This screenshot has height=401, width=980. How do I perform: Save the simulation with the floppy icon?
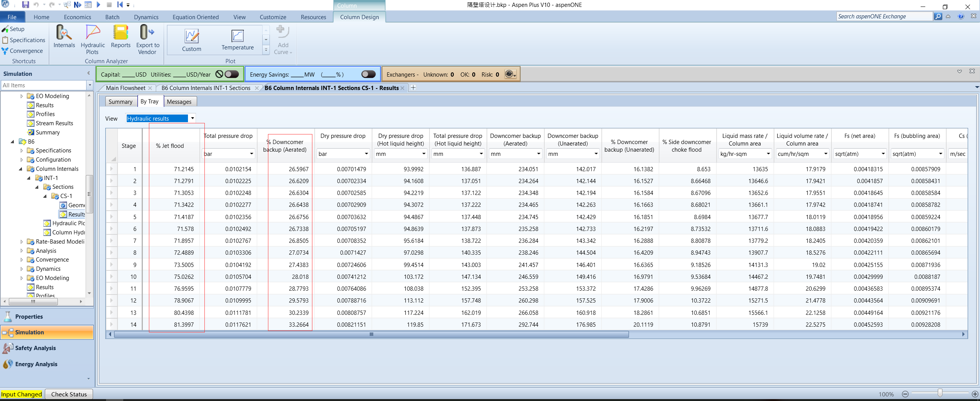click(x=25, y=5)
